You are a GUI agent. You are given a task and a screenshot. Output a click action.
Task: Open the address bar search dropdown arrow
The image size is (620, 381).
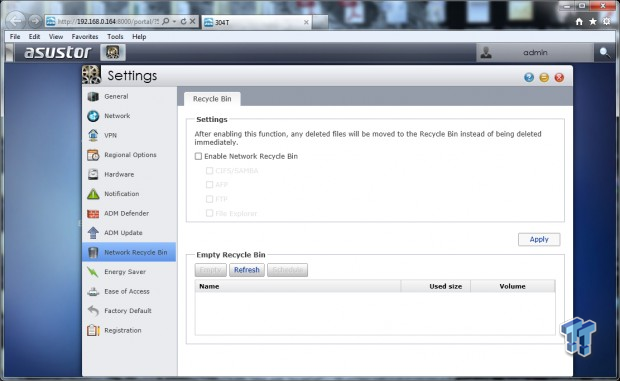click(x=174, y=21)
